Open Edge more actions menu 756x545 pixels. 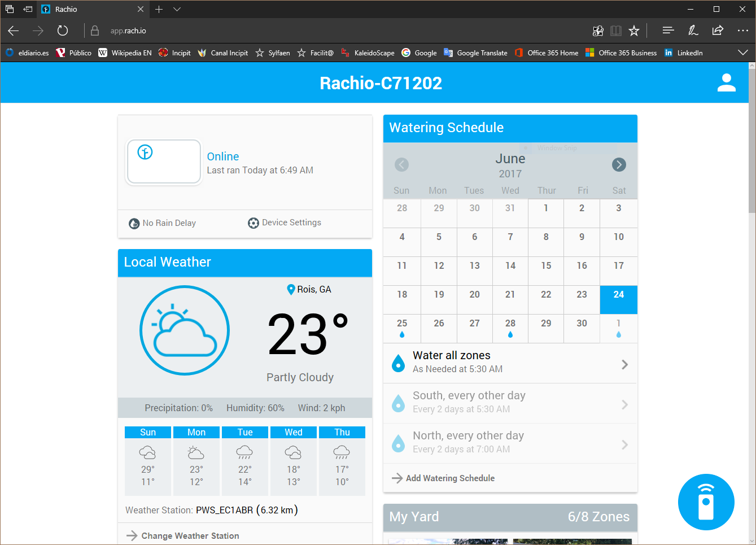point(742,30)
